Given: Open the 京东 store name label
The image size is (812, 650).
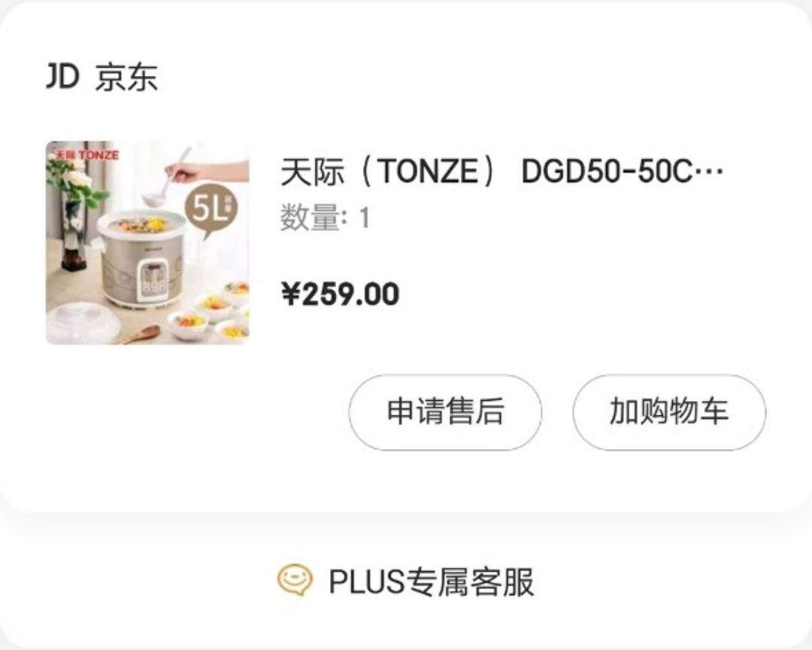Looking at the screenshot, I should [x=126, y=77].
